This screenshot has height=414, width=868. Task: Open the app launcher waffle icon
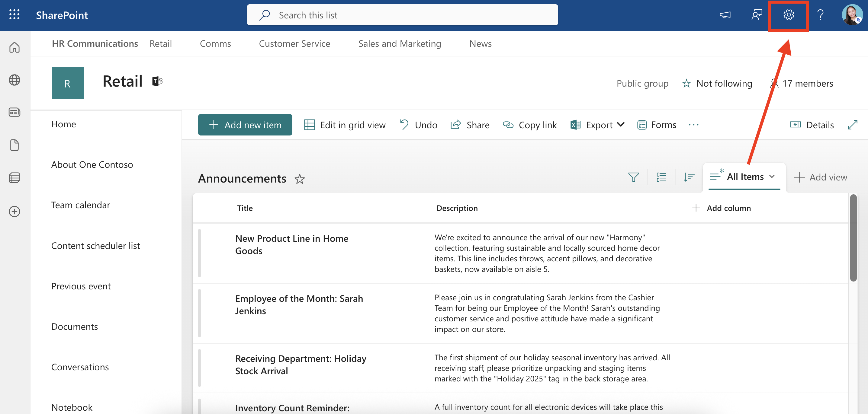tap(14, 15)
